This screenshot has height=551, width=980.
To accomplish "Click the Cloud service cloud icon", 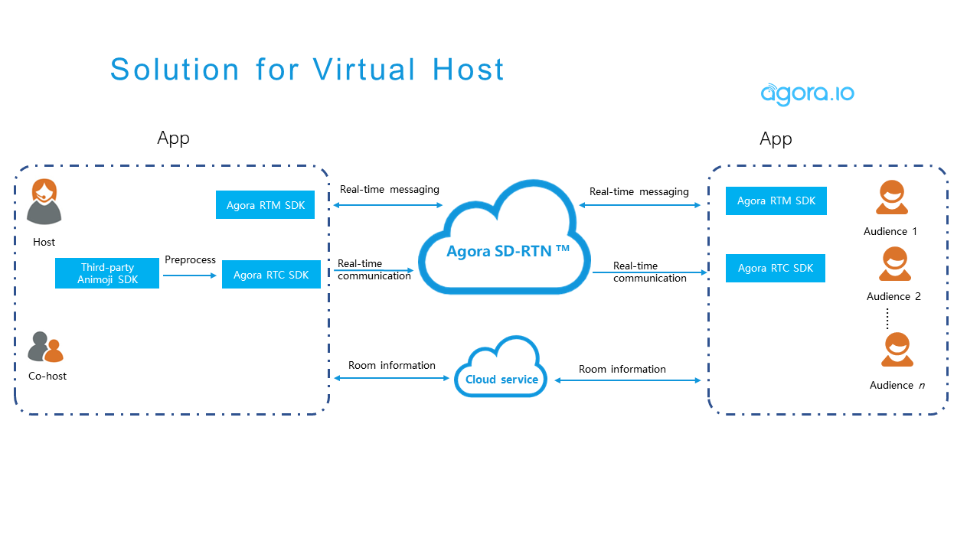I will [x=501, y=367].
